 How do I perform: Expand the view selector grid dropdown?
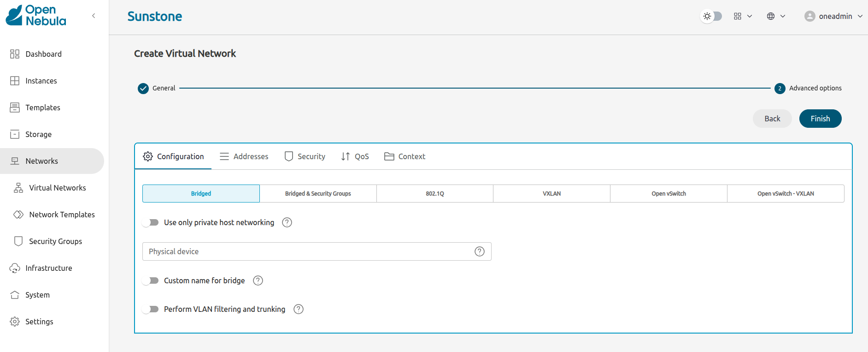coord(743,16)
